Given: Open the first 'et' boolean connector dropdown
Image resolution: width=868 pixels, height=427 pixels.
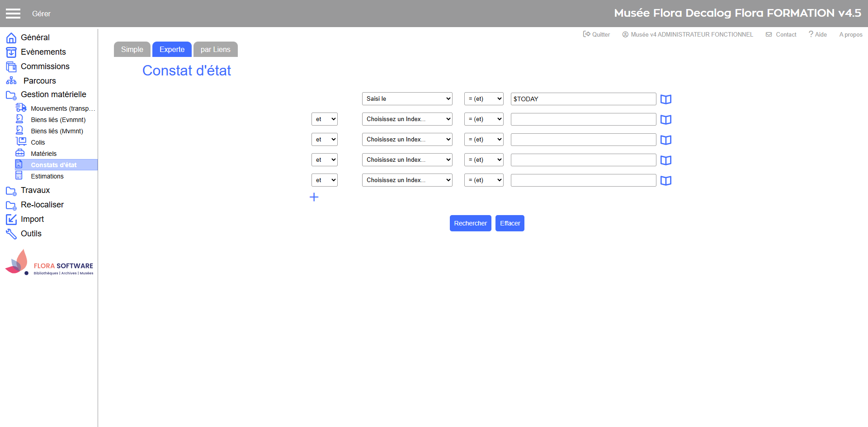Looking at the screenshot, I should pyautogui.click(x=324, y=119).
